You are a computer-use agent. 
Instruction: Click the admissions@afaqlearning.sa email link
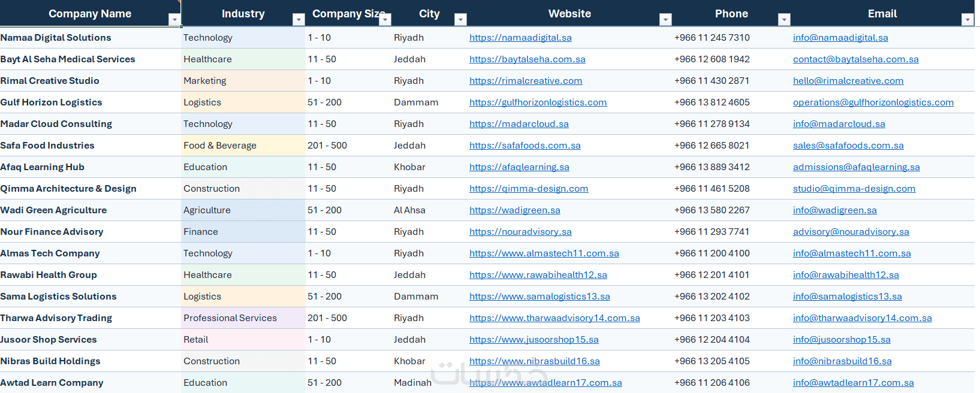coord(857,167)
